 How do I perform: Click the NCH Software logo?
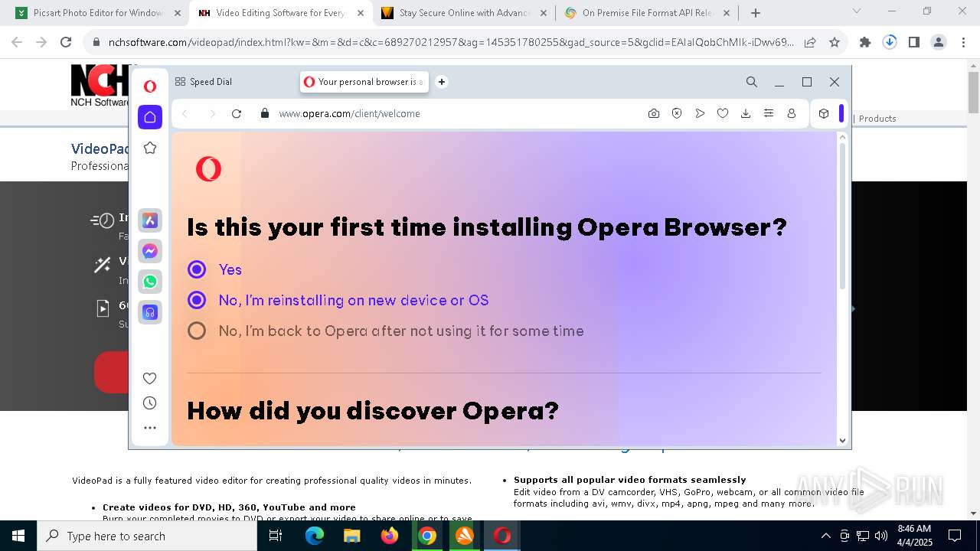(x=100, y=86)
